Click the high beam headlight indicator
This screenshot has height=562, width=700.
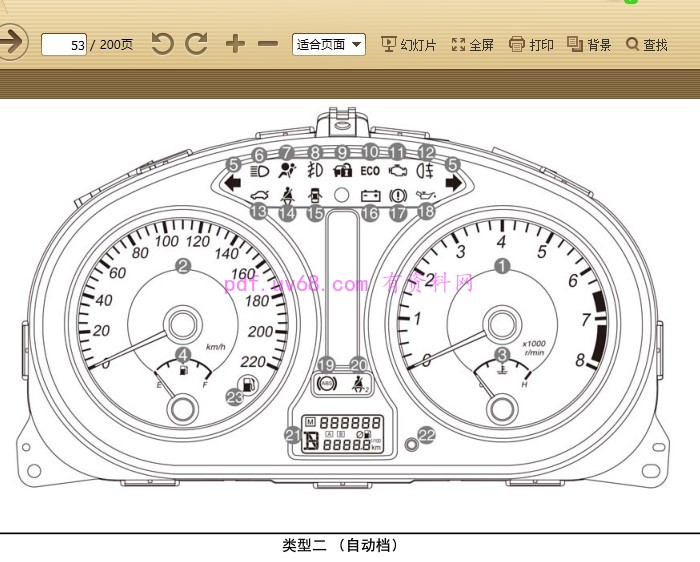[259, 171]
